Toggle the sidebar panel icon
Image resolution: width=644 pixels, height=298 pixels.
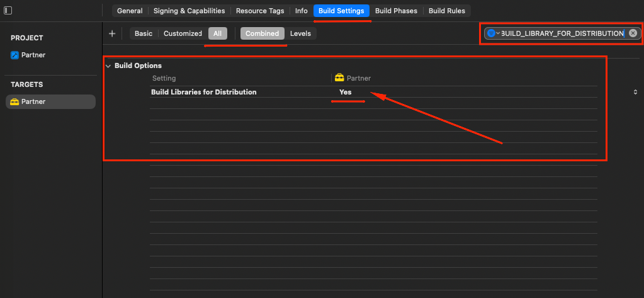coord(8,11)
